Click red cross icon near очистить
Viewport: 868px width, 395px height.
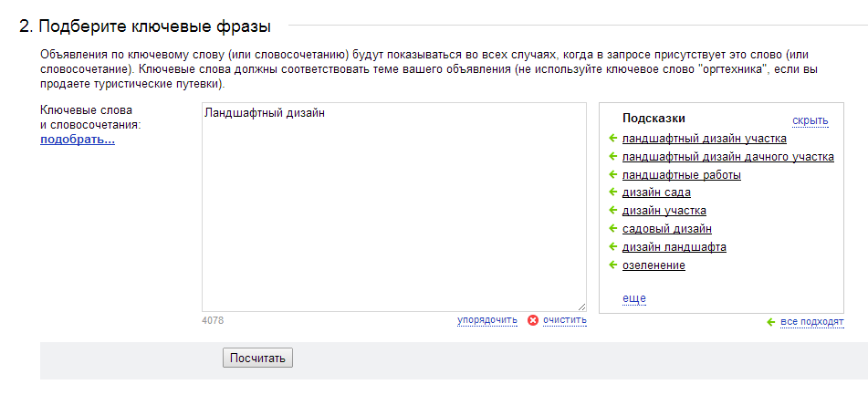(532, 320)
